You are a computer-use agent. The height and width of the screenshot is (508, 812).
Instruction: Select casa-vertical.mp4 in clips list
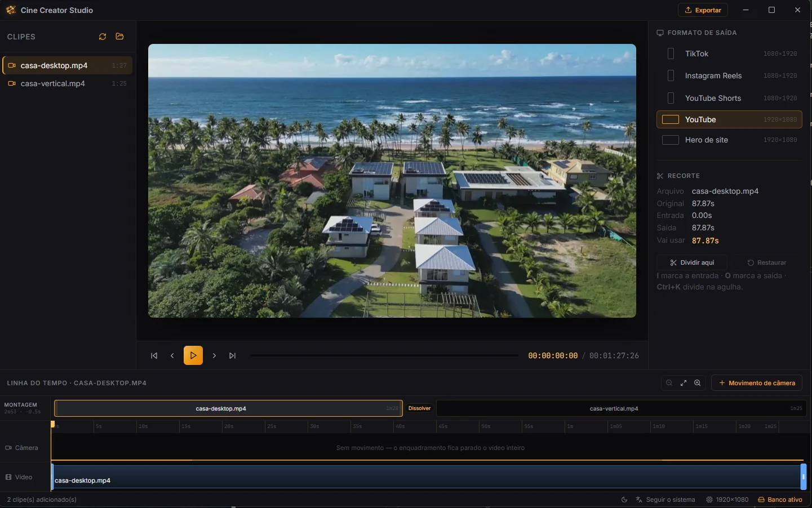click(x=67, y=83)
